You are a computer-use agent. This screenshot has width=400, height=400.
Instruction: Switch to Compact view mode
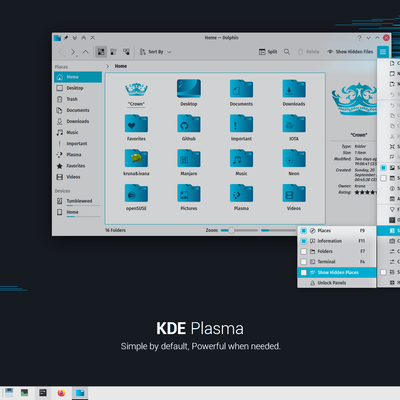pyautogui.click(x=114, y=52)
